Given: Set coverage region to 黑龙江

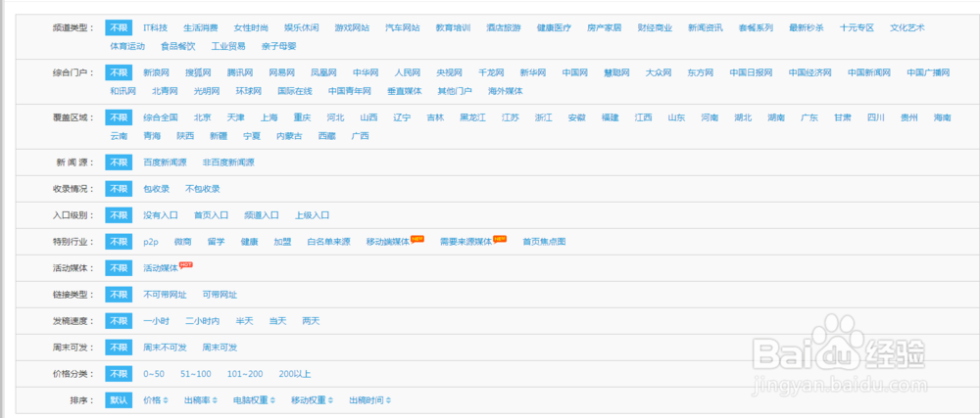Looking at the screenshot, I should click(472, 117).
